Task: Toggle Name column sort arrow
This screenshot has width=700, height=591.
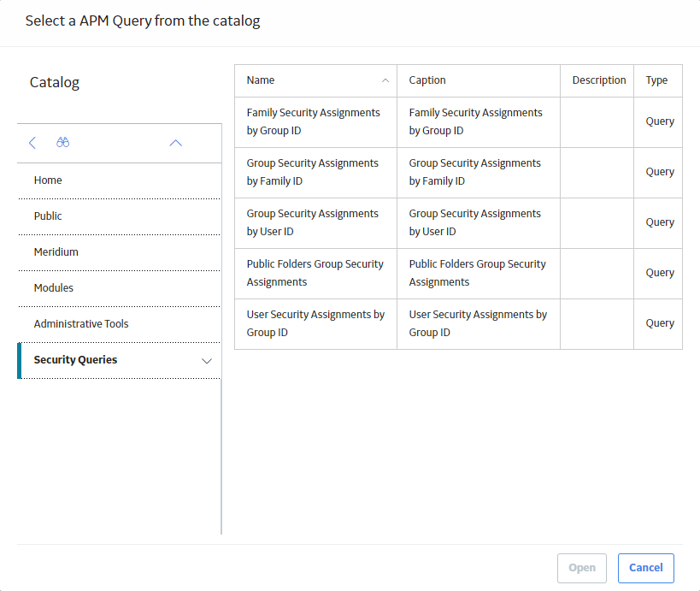Action: [385, 80]
